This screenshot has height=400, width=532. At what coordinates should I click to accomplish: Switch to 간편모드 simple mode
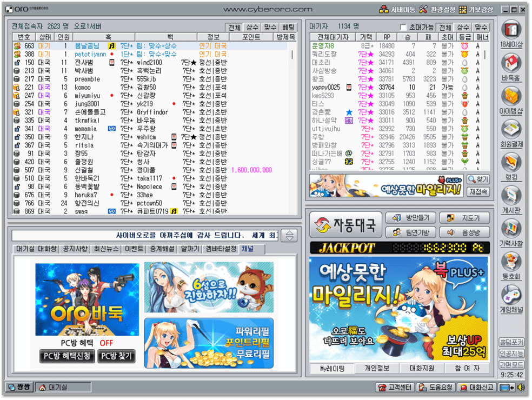point(511,365)
